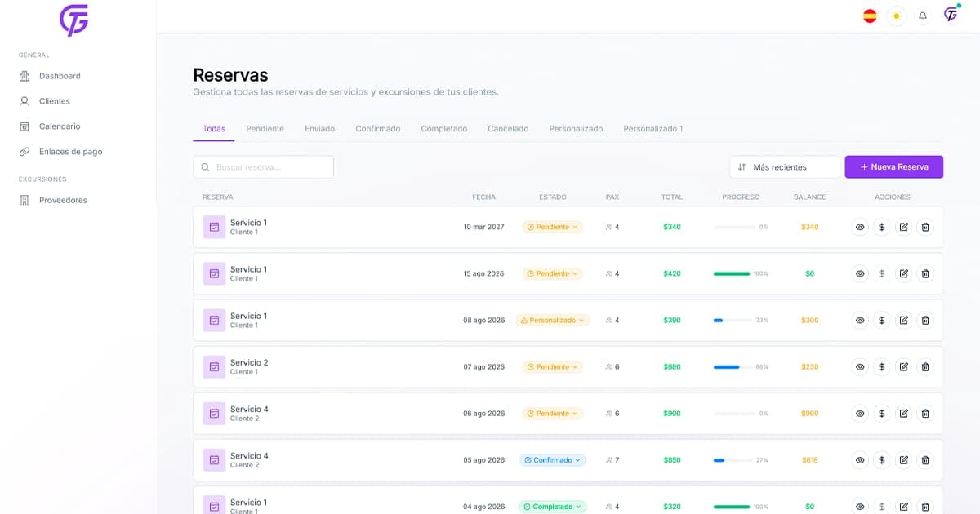This screenshot has height=514, width=980.
Task: Register payment for the 10 mar 2027 reservation
Action: [882, 227]
